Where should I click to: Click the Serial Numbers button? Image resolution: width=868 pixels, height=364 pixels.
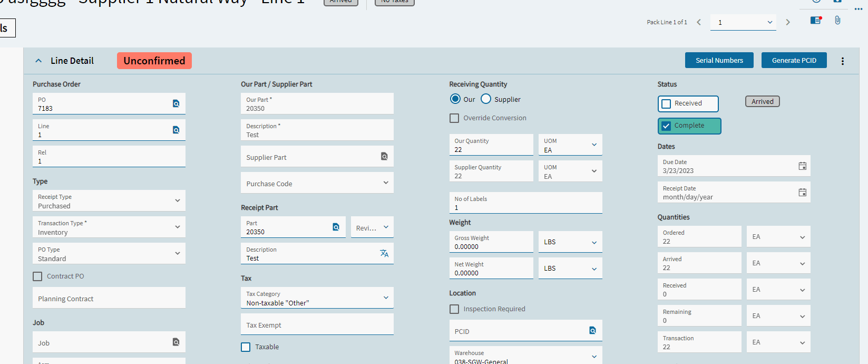click(x=719, y=61)
